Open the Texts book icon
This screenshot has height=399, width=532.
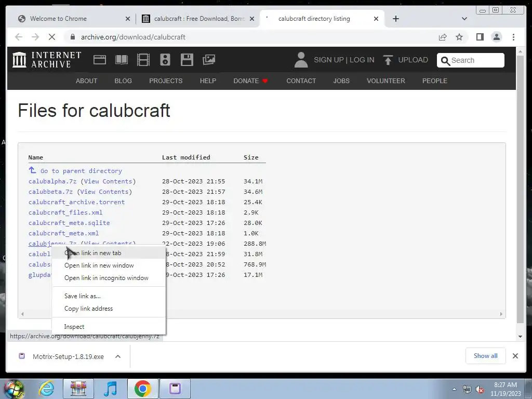pyautogui.click(x=122, y=60)
